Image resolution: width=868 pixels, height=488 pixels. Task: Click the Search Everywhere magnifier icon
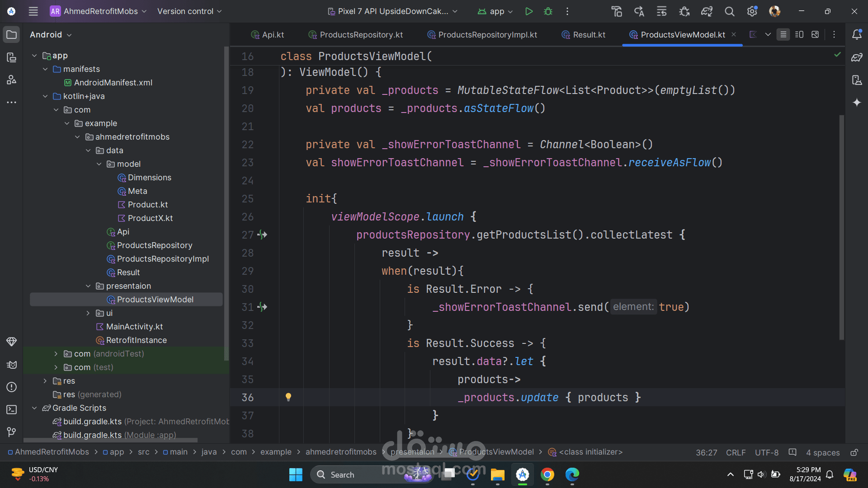pyautogui.click(x=729, y=11)
